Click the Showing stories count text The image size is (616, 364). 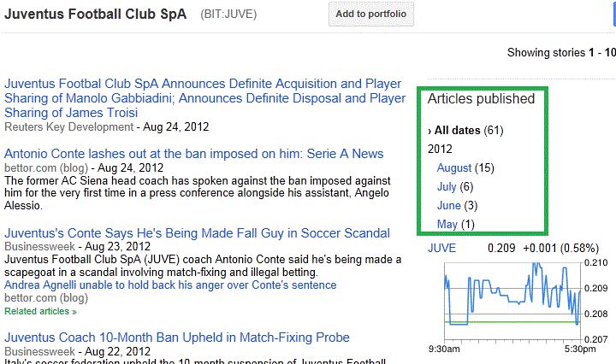click(x=560, y=52)
